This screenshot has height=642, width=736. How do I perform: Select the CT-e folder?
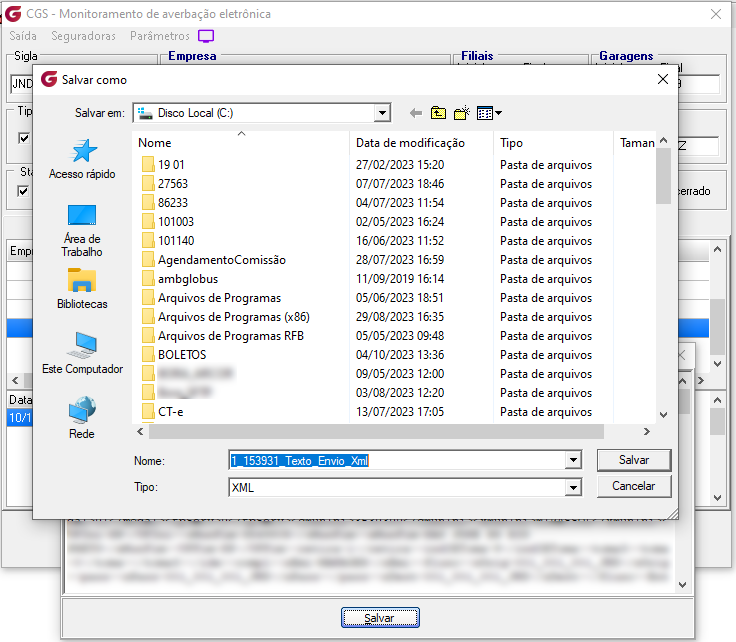[162, 412]
